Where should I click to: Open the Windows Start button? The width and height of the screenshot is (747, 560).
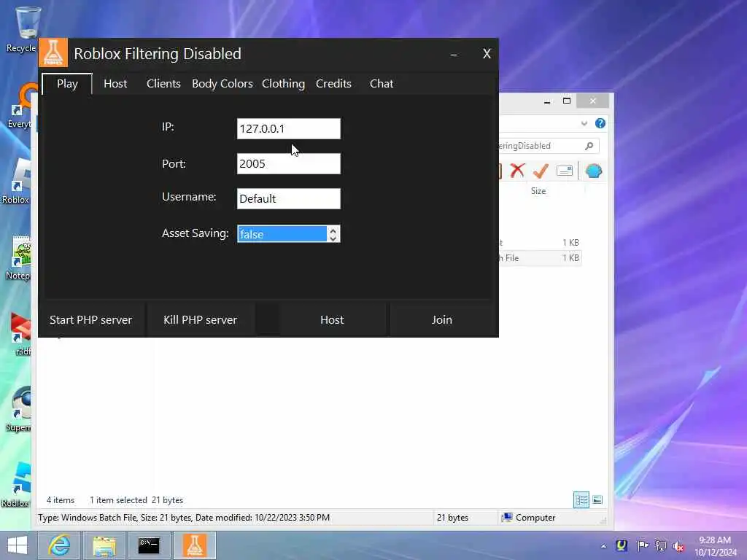pos(18,545)
